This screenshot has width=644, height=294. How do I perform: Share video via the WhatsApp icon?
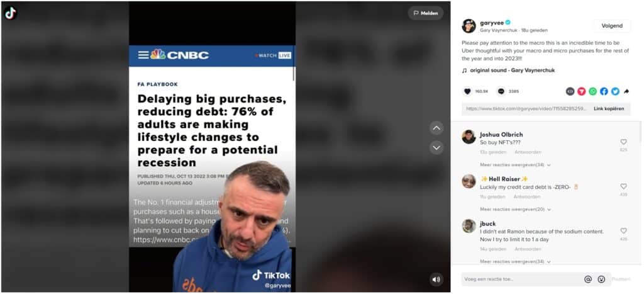[592, 91]
